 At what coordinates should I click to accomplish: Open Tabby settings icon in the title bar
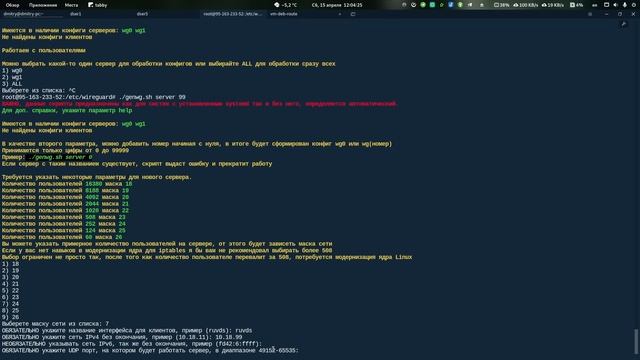tap(590, 14)
